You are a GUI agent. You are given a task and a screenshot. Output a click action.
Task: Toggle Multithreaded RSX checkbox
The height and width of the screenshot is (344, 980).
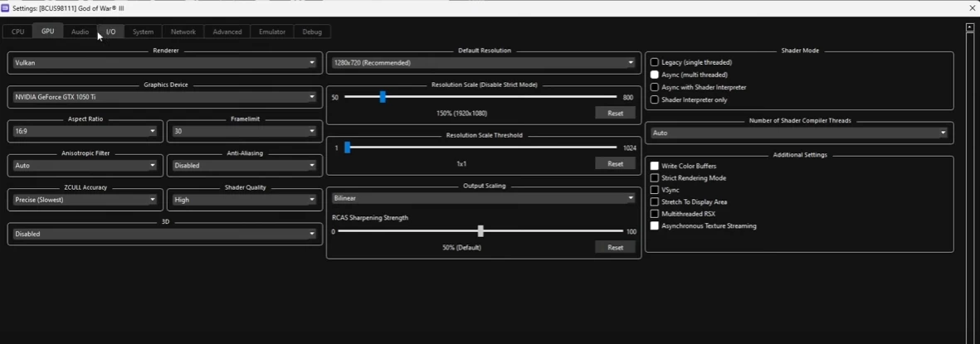click(655, 214)
